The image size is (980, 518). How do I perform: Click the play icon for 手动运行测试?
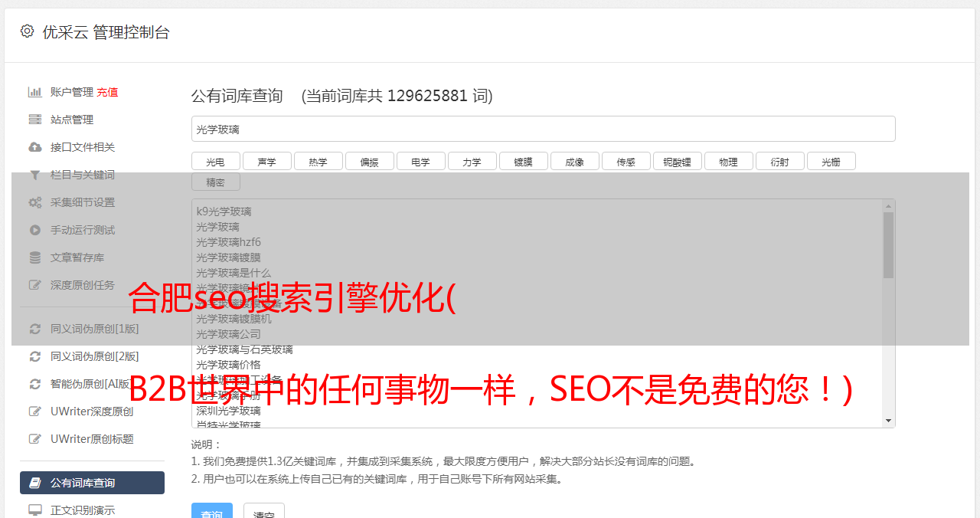click(35, 230)
